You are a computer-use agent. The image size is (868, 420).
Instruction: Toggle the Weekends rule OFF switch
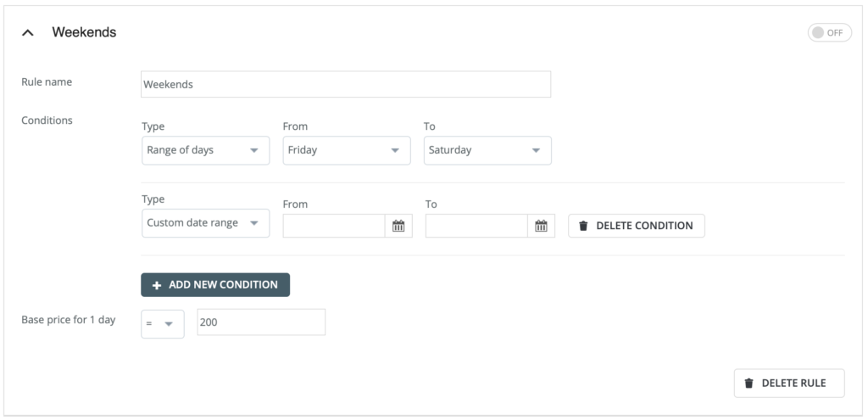[x=829, y=32]
